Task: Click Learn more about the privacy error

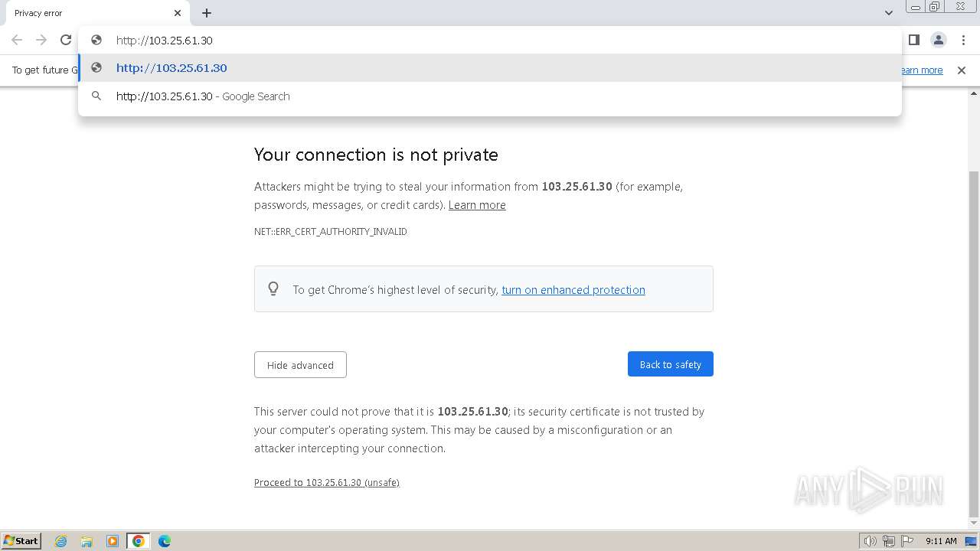Action: (x=477, y=205)
